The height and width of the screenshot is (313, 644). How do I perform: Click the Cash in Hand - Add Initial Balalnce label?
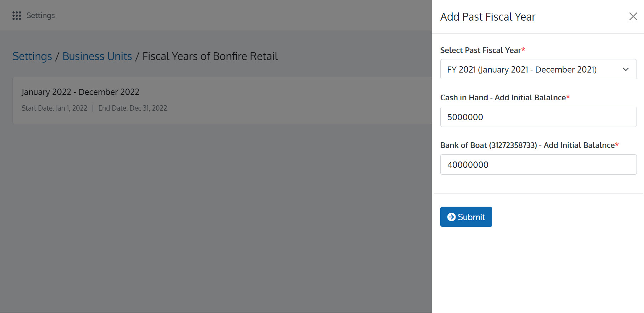pos(505,97)
